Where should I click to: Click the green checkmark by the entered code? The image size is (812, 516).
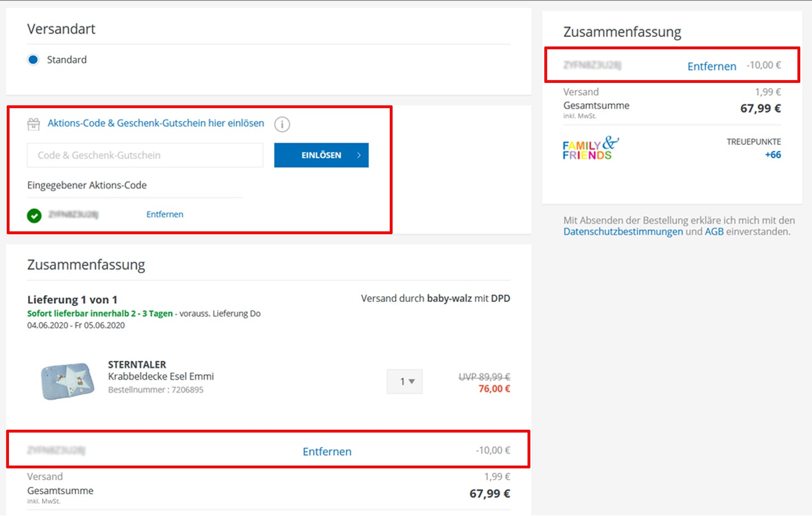(34, 215)
